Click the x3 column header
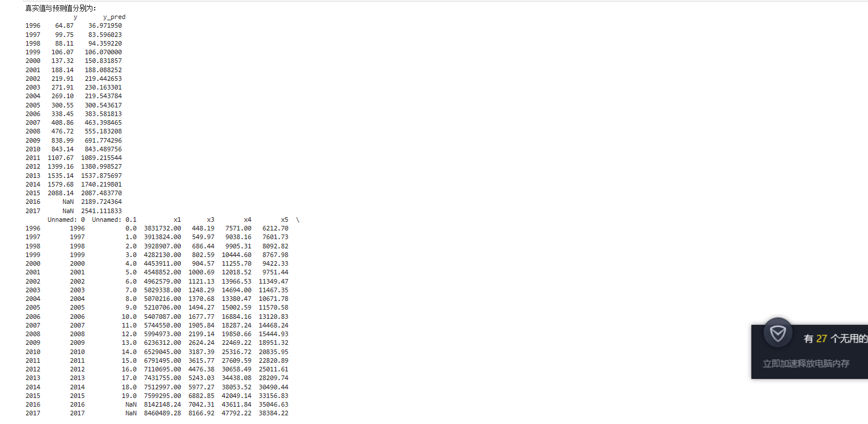This screenshot has width=868, height=424. 211,220
